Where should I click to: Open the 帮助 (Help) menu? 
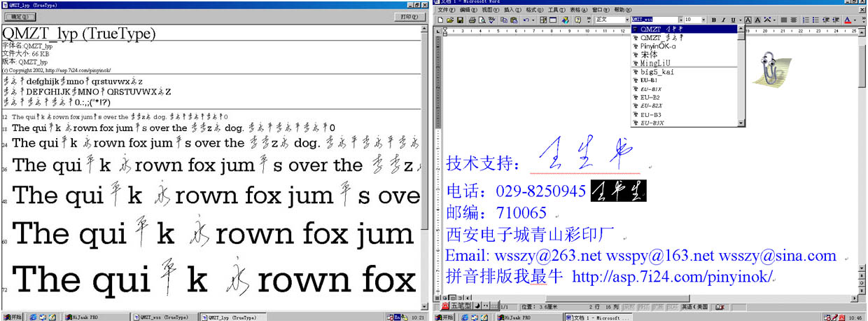[622, 10]
